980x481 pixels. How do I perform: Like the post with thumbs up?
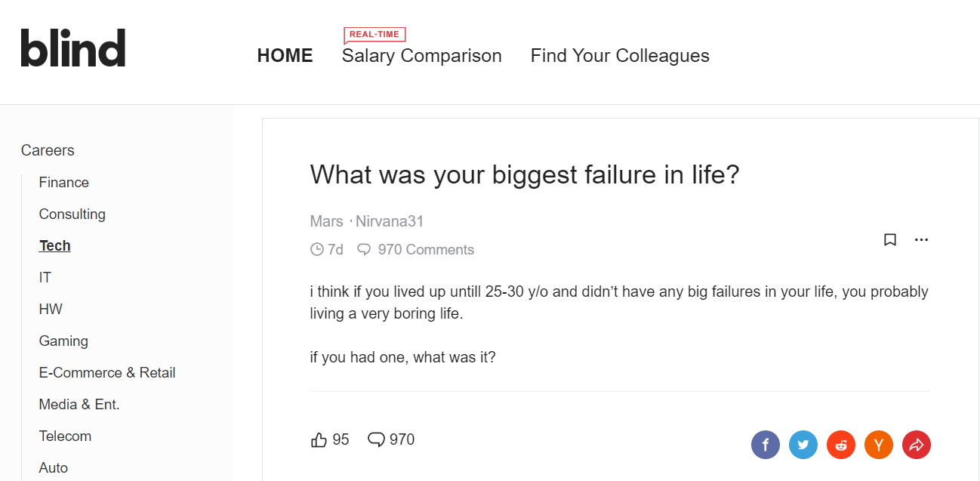[319, 439]
